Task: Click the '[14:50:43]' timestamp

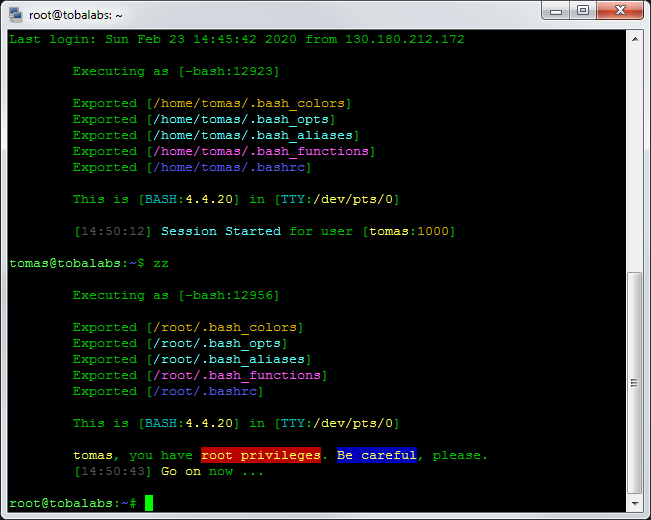Action: pyautogui.click(x=113, y=471)
